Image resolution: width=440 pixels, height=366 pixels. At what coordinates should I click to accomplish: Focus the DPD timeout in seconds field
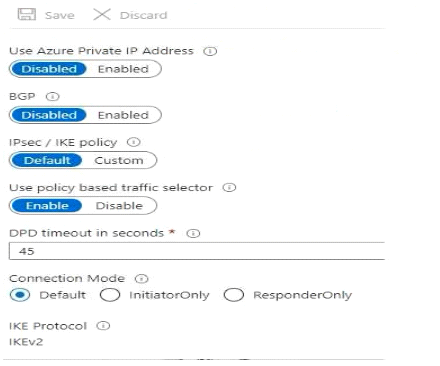197,251
